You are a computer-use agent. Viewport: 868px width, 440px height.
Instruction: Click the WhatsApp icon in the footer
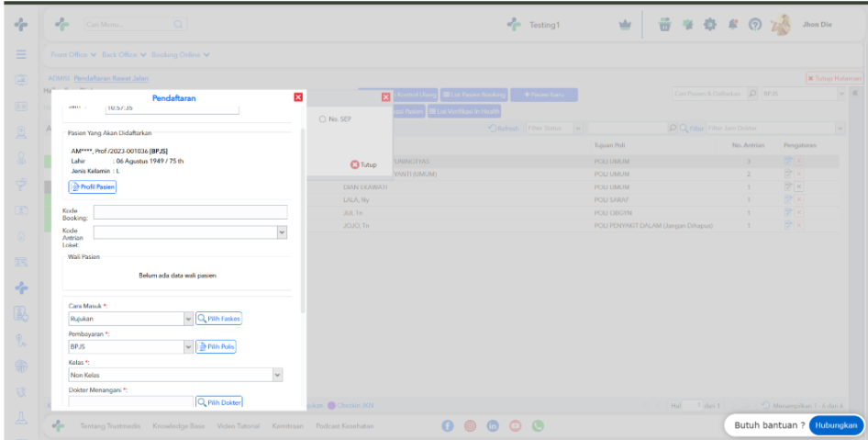(x=538, y=425)
